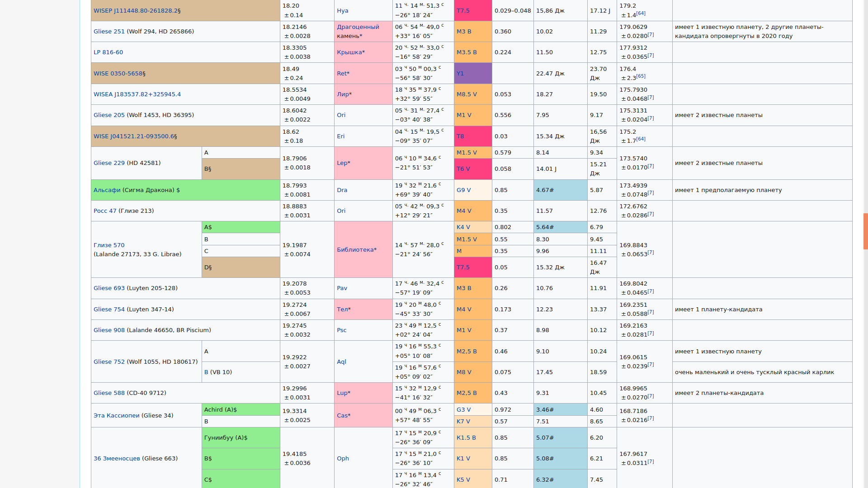Image resolution: width=868 pixels, height=488 pixels.
Task: Select the "имеет 1 предполагаемую планету" note
Action: tap(728, 190)
